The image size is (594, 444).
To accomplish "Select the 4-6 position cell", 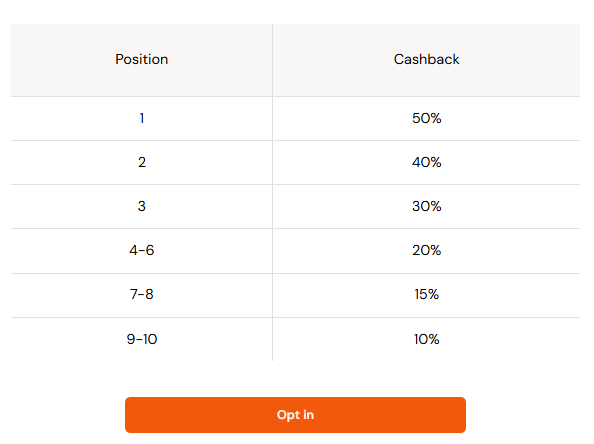I will click(x=142, y=251).
